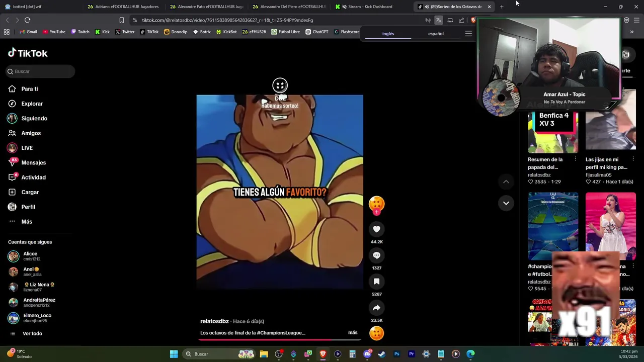Image resolution: width=644 pixels, height=362 pixels.
Task: Open Brave browser in taskbar
Action: click(323, 354)
